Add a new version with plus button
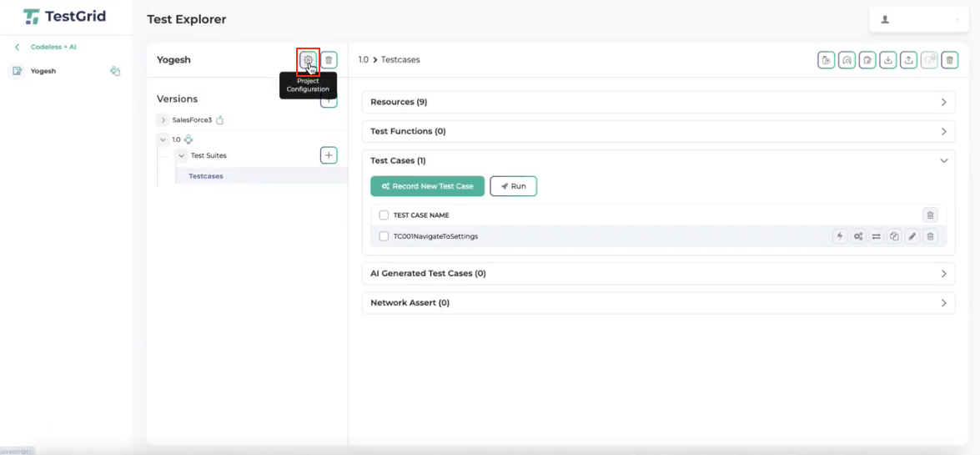The height and width of the screenshot is (455, 980). click(x=329, y=101)
